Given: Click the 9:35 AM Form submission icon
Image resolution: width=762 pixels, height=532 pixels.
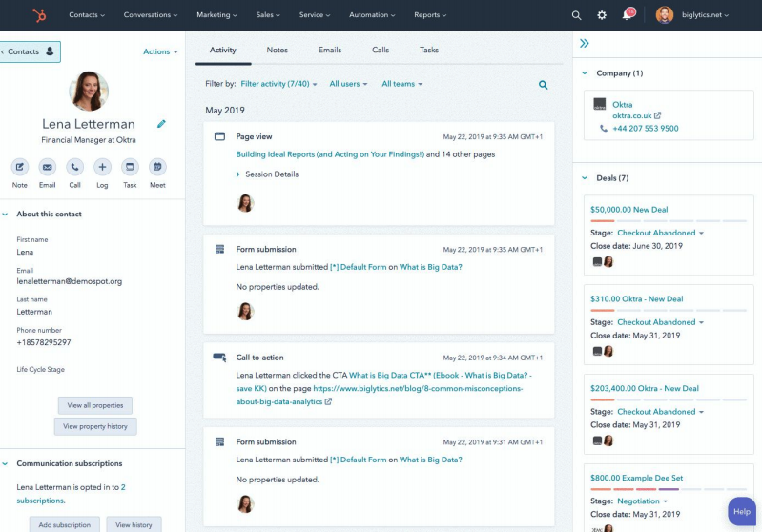Looking at the screenshot, I should [x=219, y=249].
